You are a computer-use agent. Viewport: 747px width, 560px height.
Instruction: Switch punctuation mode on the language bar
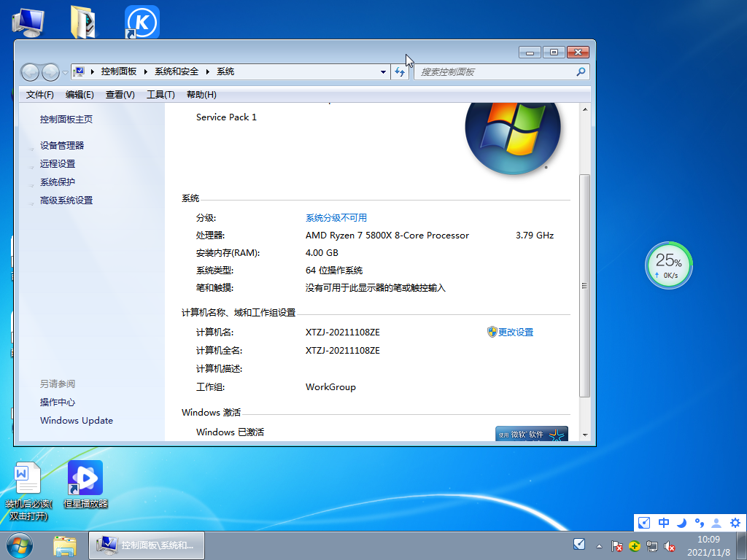point(699,522)
